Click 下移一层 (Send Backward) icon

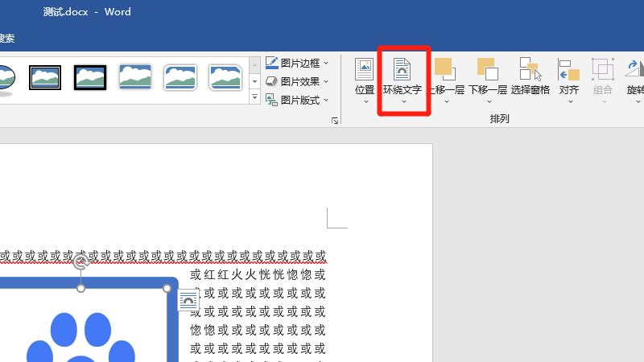[x=486, y=70]
